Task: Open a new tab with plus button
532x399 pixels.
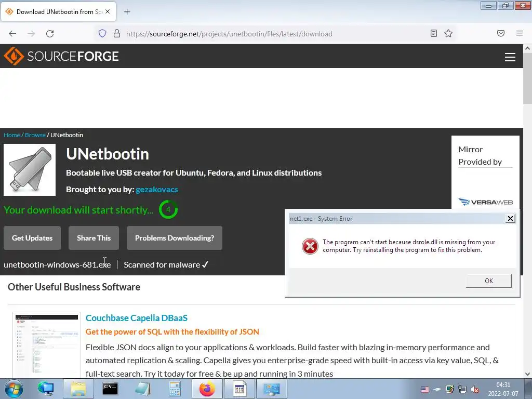Action: [x=127, y=12]
